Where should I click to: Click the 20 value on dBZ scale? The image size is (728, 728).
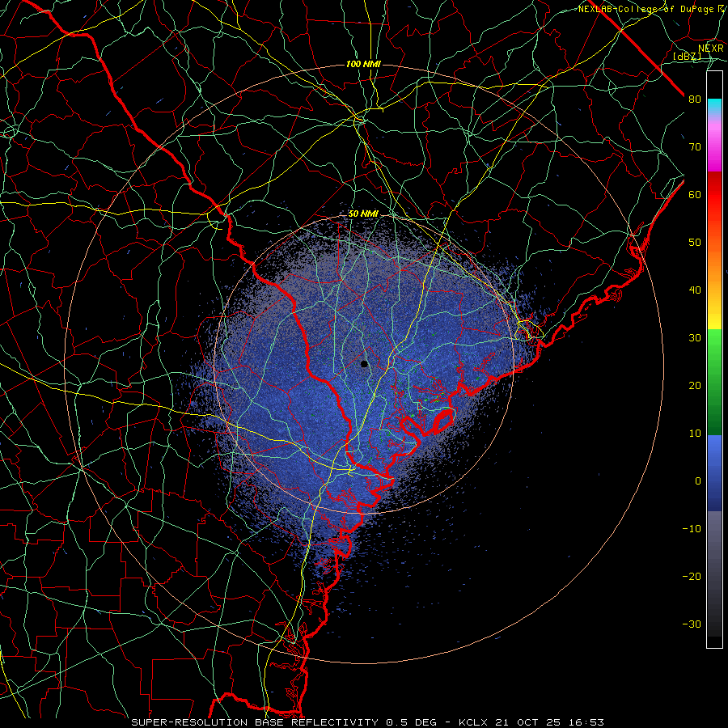pos(695,385)
